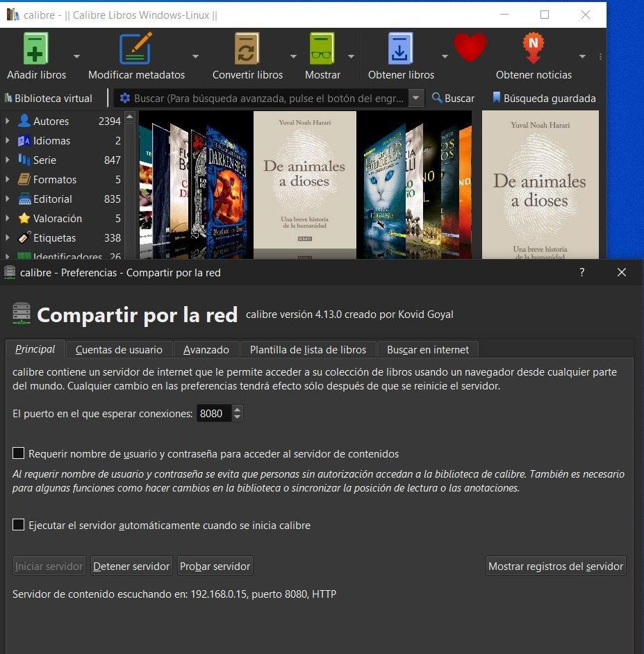The height and width of the screenshot is (654, 644).
Task: Click Detener servidor button
Action: (131, 566)
